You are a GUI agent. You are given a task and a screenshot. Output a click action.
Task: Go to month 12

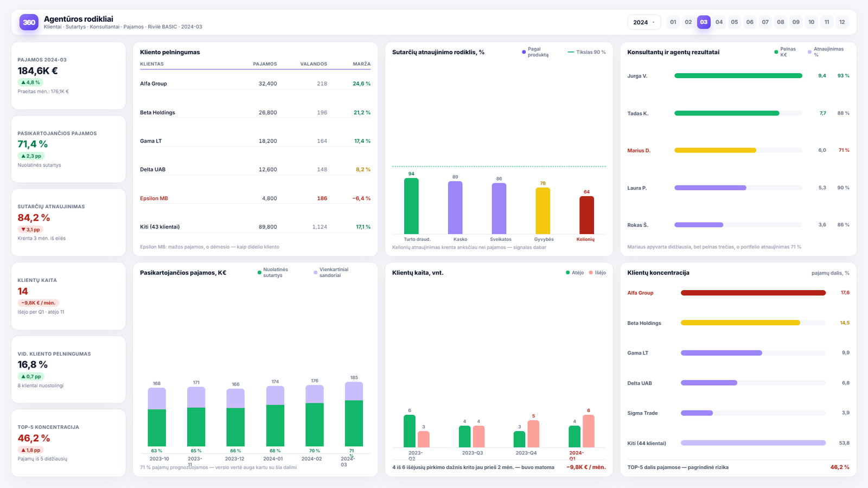click(x=842, y=22)
